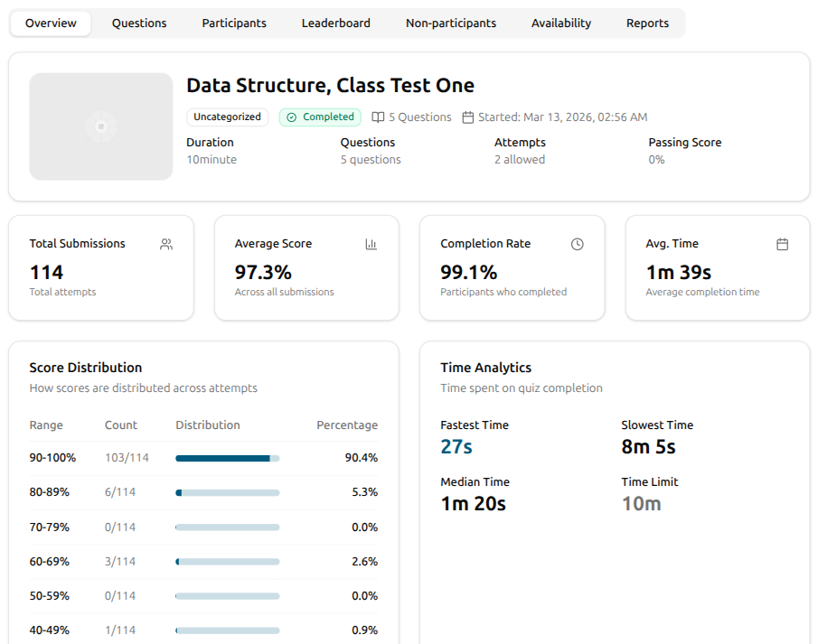Select the Non-participants tab
This screenshot has width=818, height=644.
pos(451,23)
